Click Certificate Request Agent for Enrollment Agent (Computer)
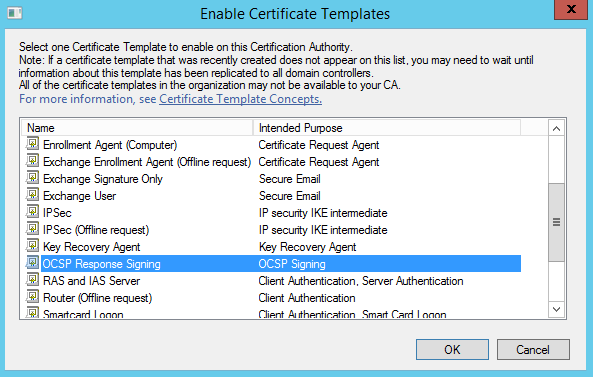The image size is (593, 377). click(319, 145)
